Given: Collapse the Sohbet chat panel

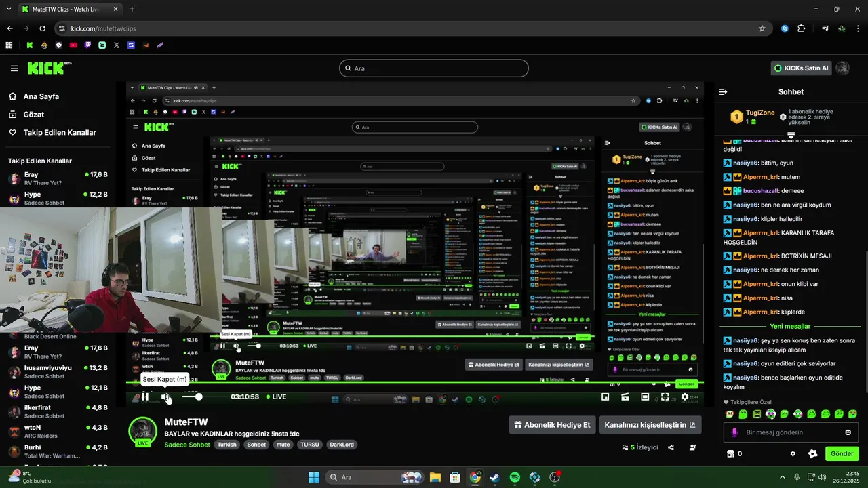Looking at the screenshot, I should (723, 91).
